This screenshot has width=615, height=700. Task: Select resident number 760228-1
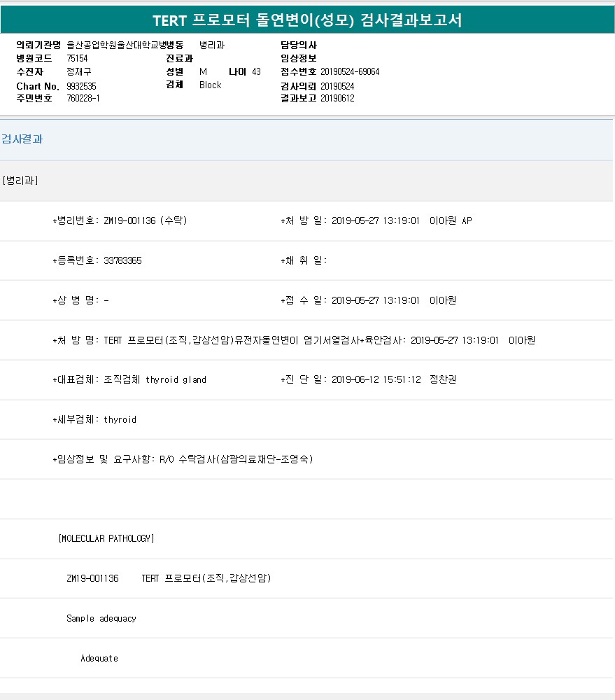coord(83,98)
